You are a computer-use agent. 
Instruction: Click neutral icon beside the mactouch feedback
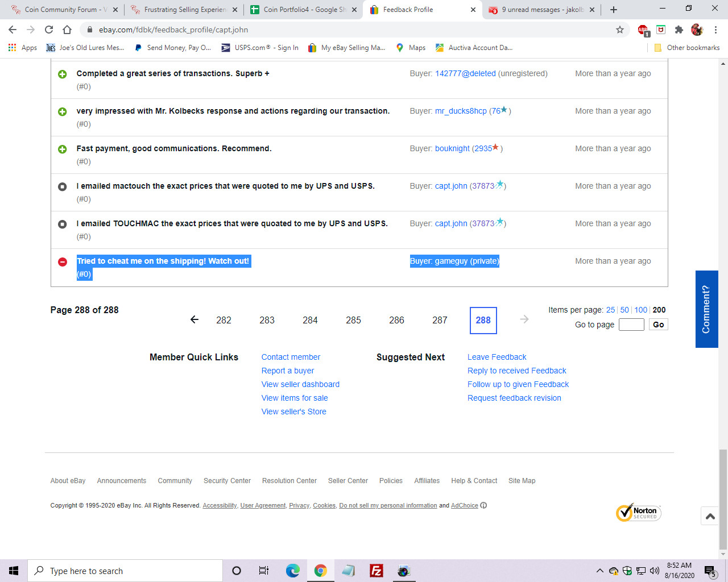(x=63, y=186)
